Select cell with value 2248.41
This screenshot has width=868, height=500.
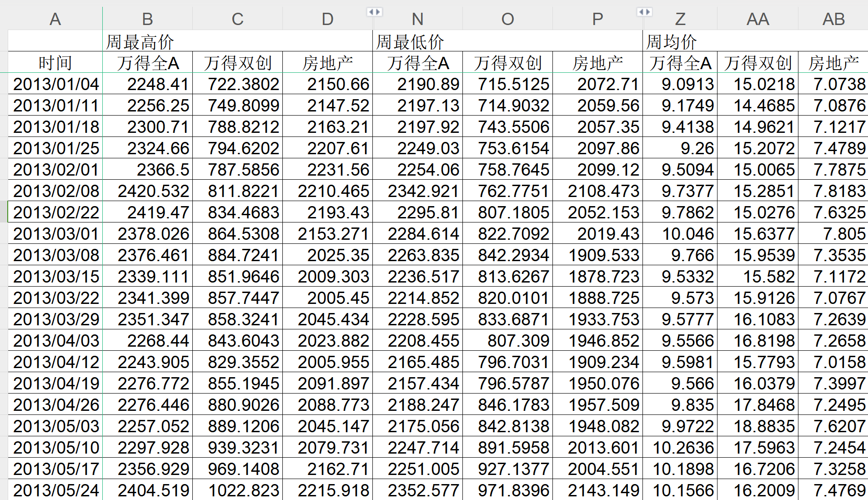pos(147,84)
